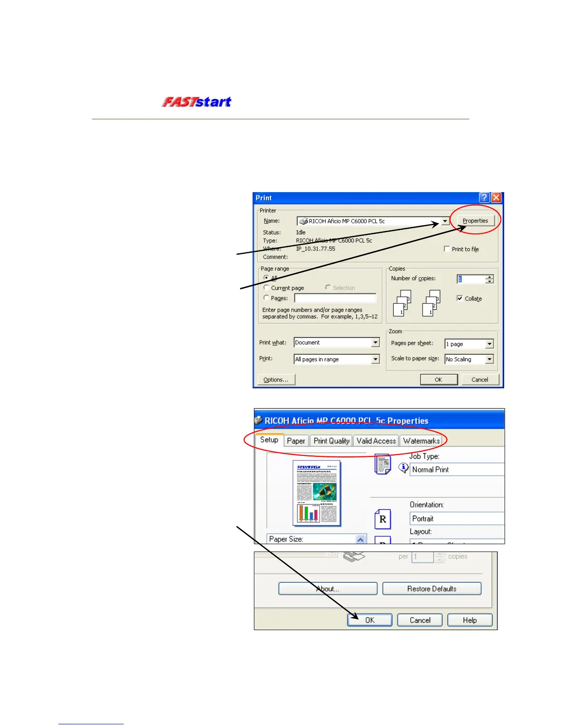Image resolution: width=563 pixels, height=728 pixels.
Task: Open the Valid Access tab
Action: tap(376, 441)
